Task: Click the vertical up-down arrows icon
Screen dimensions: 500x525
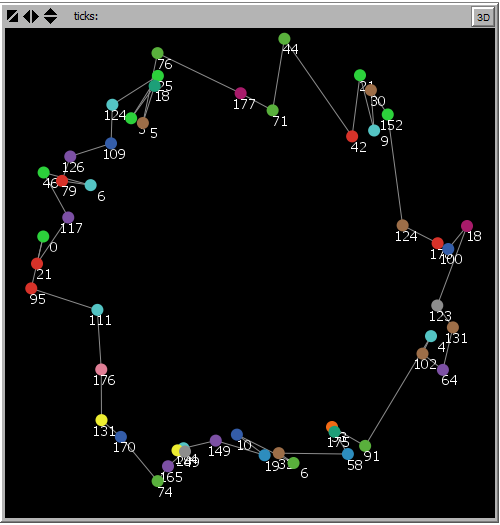Action: [x=51, y=16]
